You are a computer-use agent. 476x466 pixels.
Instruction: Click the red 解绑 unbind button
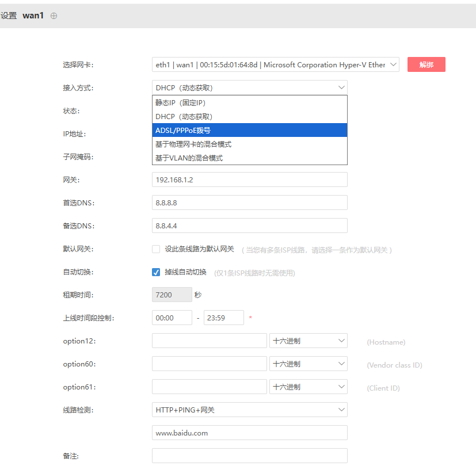[x=427, y=64]
